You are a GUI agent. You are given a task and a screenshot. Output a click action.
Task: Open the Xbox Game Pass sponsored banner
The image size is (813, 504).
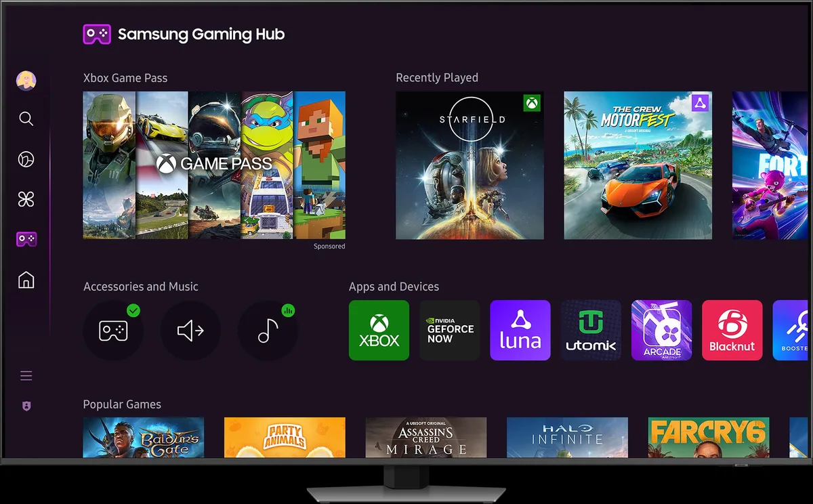(214, 165)
